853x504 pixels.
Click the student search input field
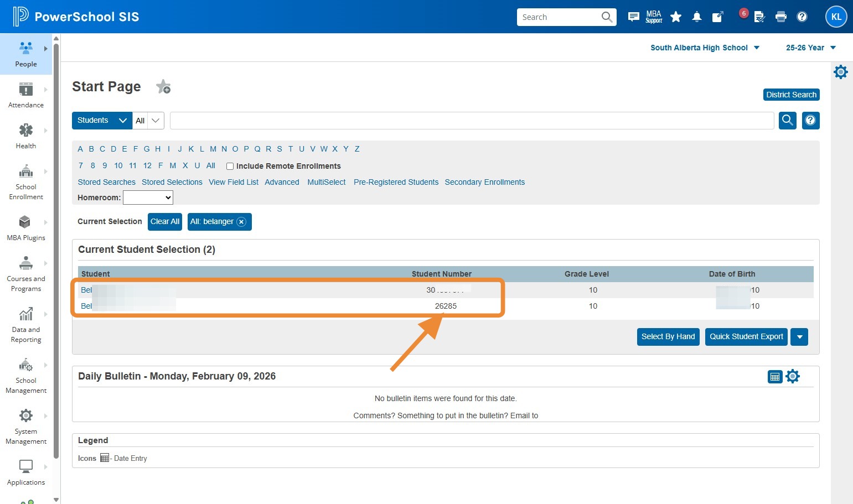[471, 121]
